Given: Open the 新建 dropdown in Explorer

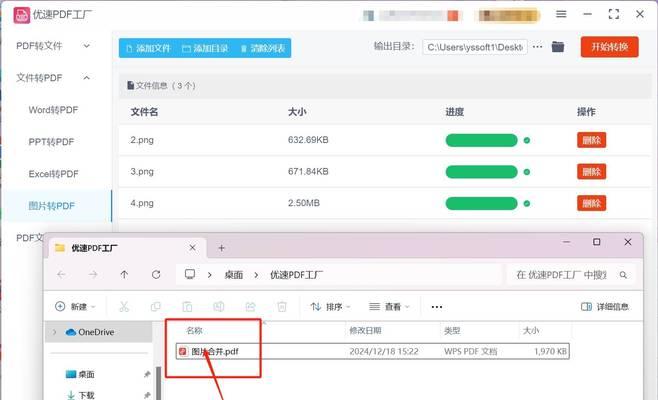Looking at the screenshot, I should click(x=76, y=307).
